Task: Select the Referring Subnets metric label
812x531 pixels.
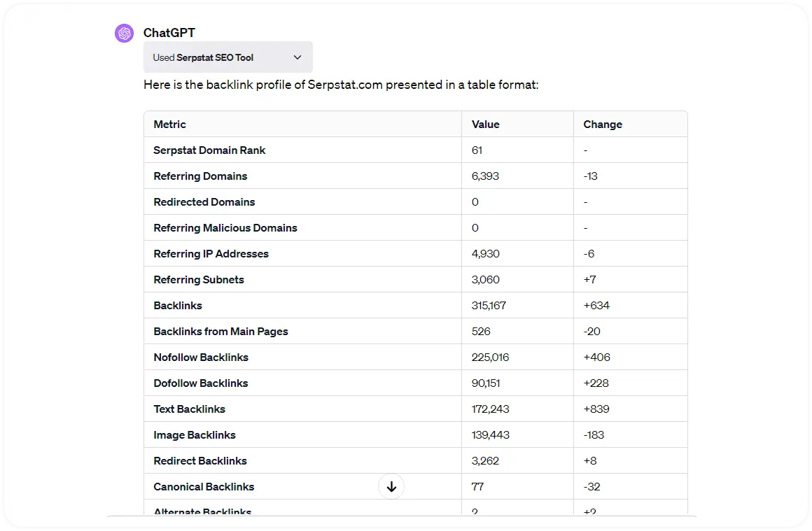Action: click(x=199, y=279)
